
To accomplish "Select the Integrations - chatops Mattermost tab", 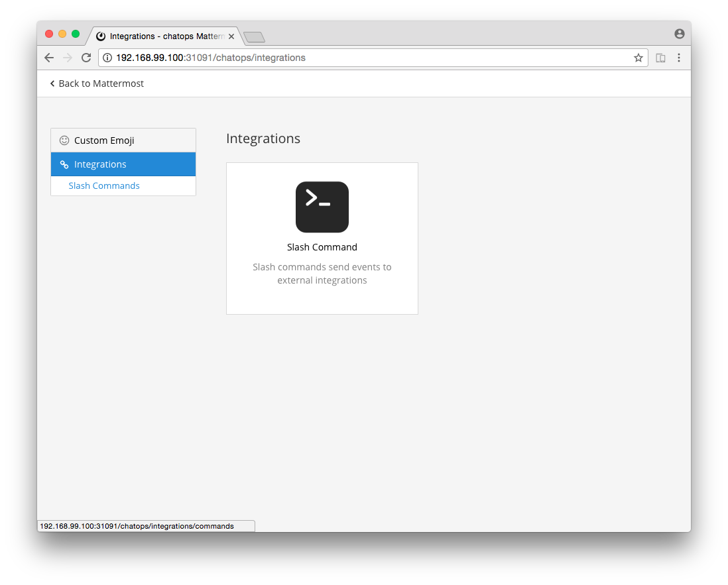I will pyautogui.click(x=165, y=36).
